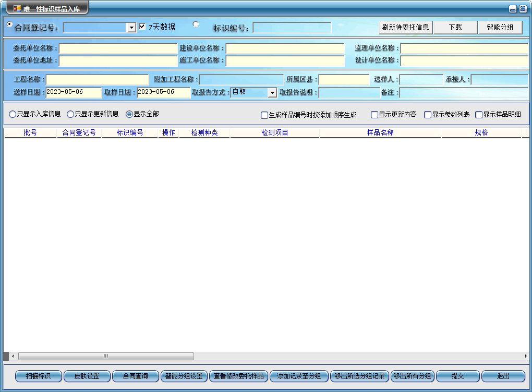
Task: Click the 样品名称 column header
Action: click(x=380, y=133)
